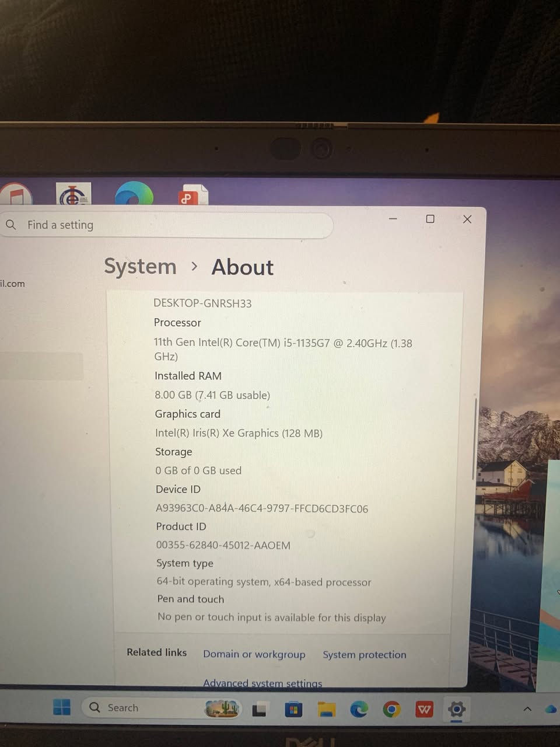Click the Device ID value starting A93963C0
The height and width of the screenshot is (747, 560).
[x=262, y=508]
